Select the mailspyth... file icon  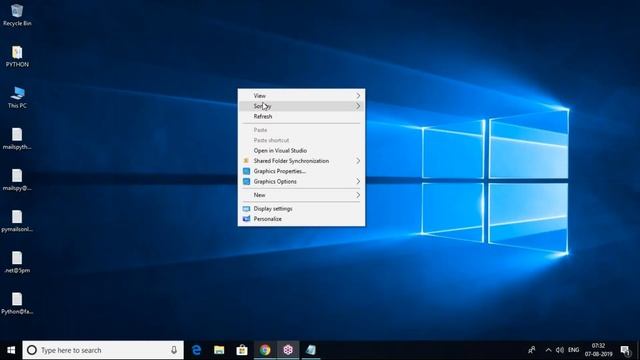[17, 139]
